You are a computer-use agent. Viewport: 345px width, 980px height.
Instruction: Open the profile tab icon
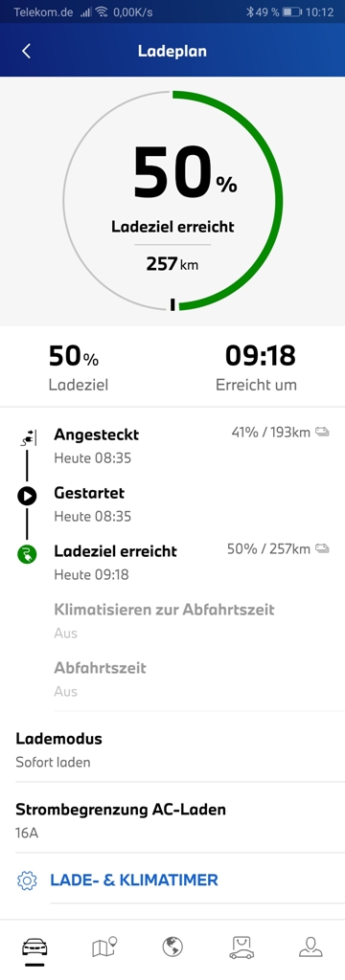[310, 947]
